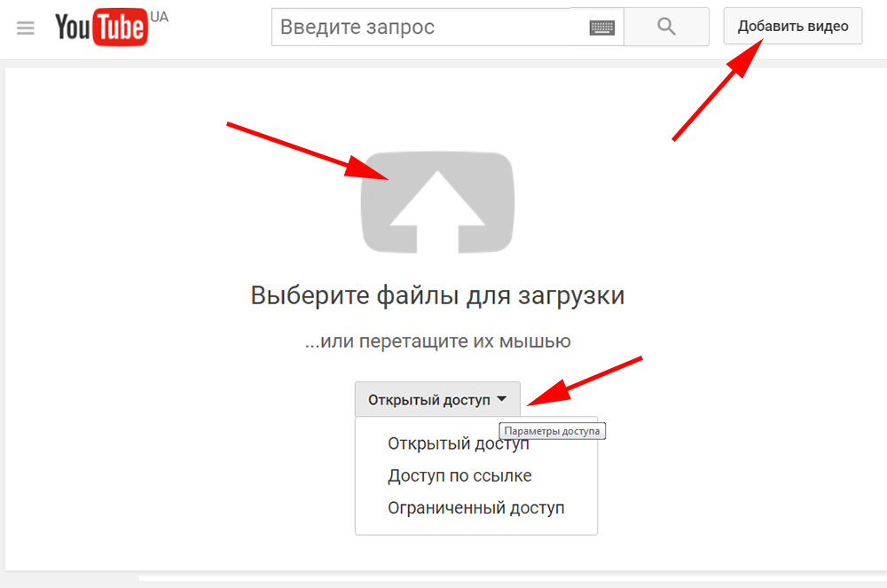Screen dimensions: 887x588
Task: Open the on-screen keyboard icon
Action: pos(602,27)
